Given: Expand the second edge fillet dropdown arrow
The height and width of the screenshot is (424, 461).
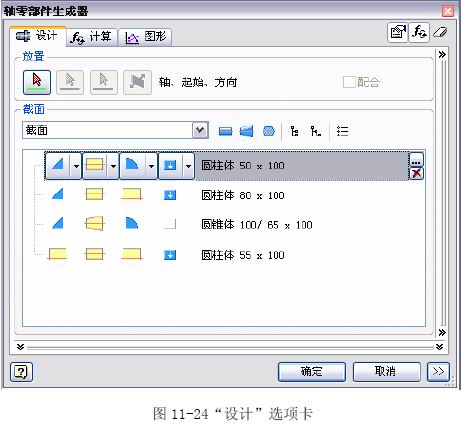Looking at the screenshot, I should pyautogui.click(x=151, y=166).
